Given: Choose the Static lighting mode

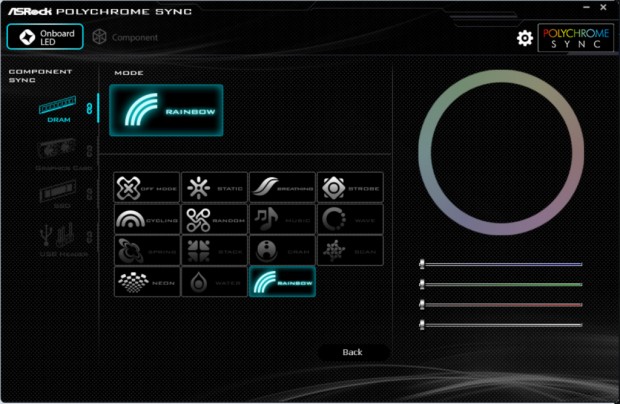Looking at the screenshot, I should [x=214, y=187].
